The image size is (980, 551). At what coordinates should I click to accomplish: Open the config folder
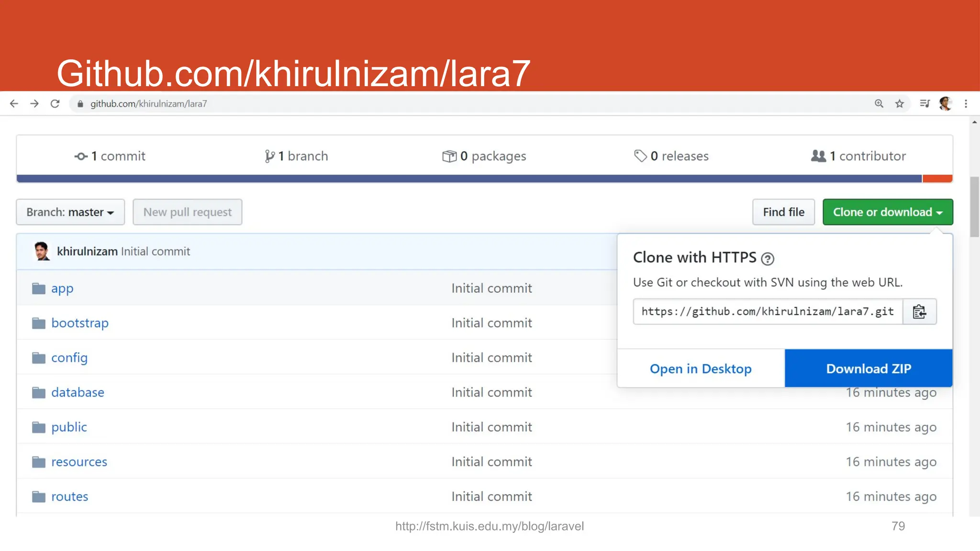[69, 358]
